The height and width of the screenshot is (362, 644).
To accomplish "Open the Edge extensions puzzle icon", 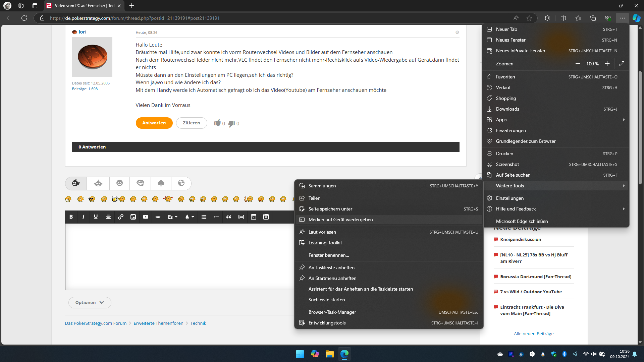I will 547,18.
